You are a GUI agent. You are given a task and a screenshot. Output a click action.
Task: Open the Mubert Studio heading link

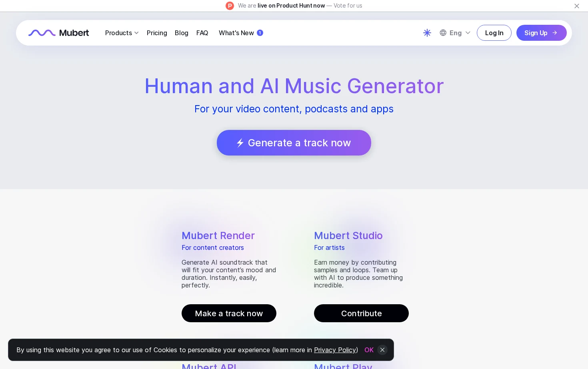348,235
